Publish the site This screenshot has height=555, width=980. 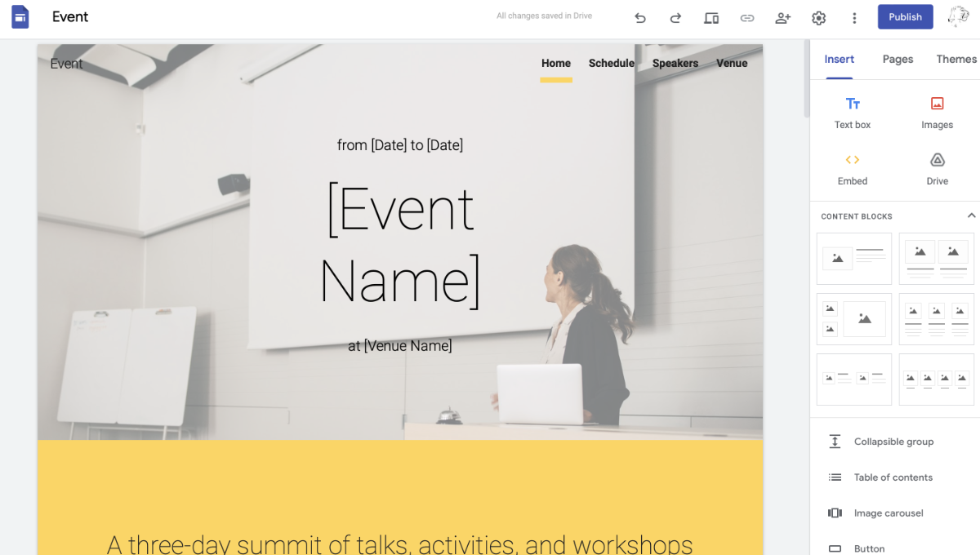905,16
